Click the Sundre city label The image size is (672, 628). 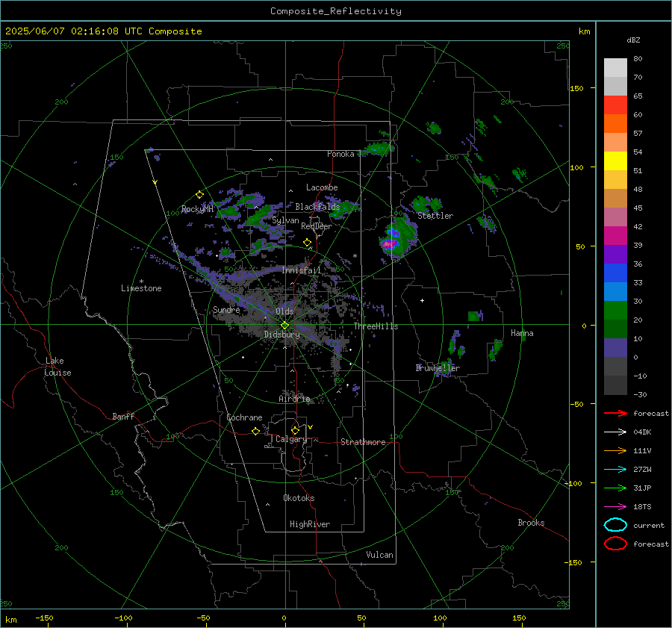click(x=226, y=310)
